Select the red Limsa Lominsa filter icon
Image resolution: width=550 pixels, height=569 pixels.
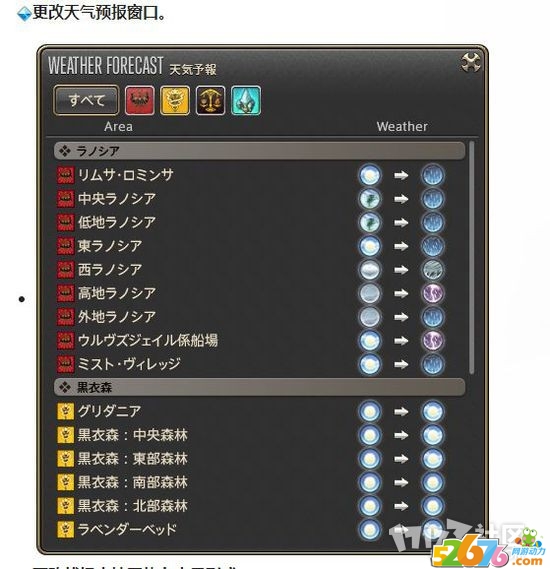tap(140, 100)
